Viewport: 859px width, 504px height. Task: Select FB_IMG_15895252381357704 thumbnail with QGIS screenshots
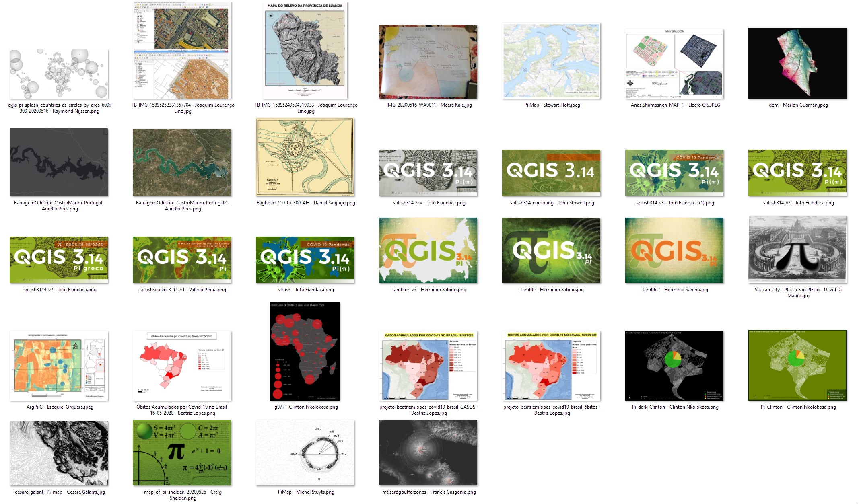(x=182, y=50)
